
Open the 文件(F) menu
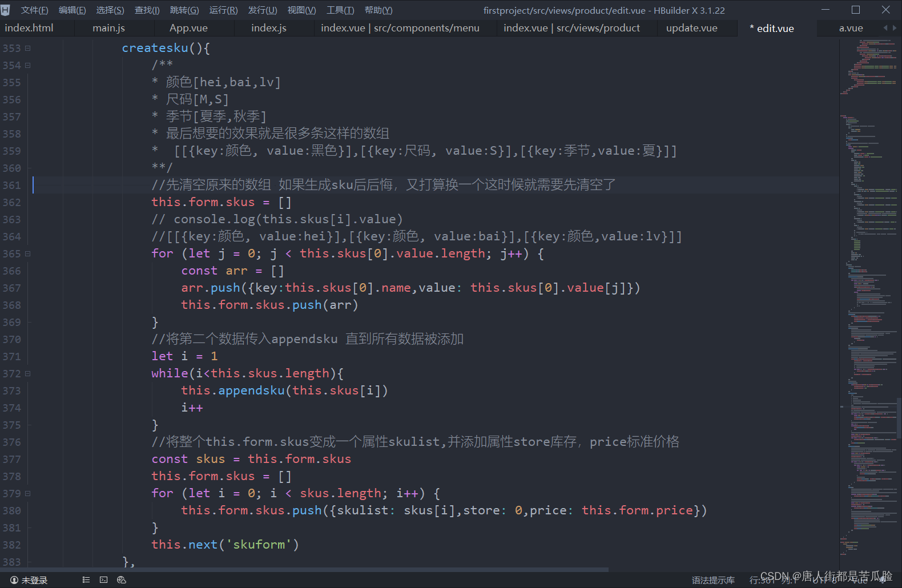tap(34, 10)
